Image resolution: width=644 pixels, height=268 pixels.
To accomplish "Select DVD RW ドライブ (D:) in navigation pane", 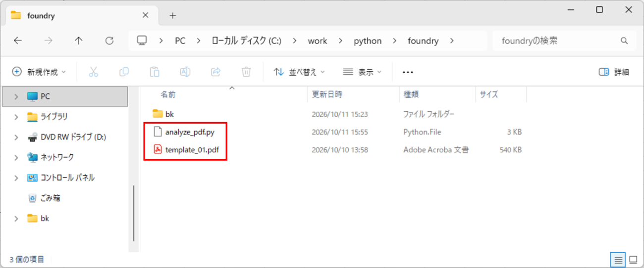I will 73,137.
